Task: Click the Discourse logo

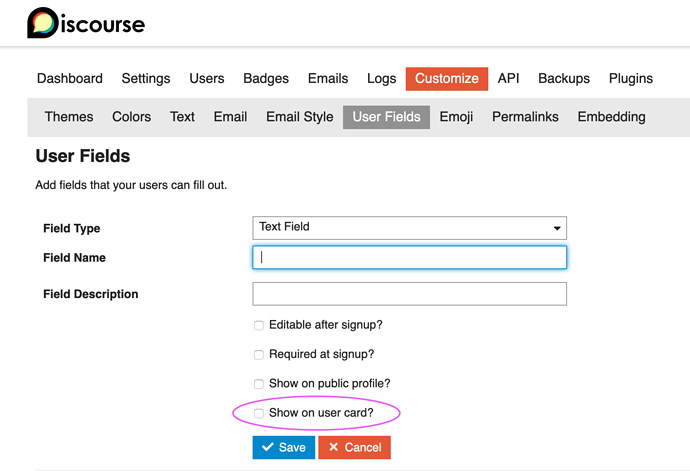Action: click(86, 23)
